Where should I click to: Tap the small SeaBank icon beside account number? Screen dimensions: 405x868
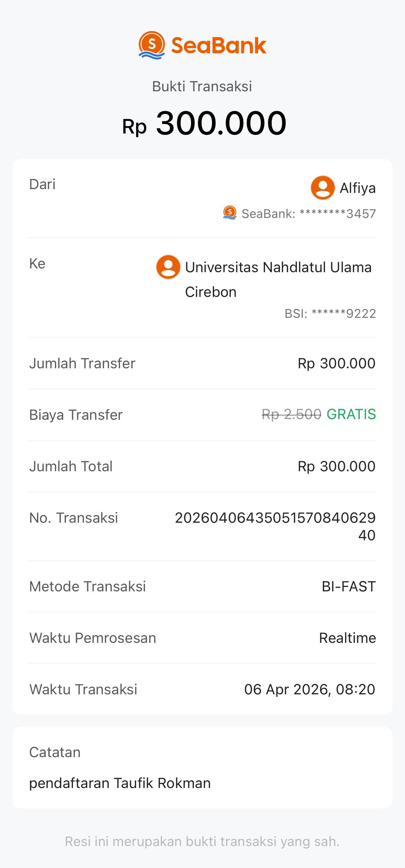click(230, 213)
